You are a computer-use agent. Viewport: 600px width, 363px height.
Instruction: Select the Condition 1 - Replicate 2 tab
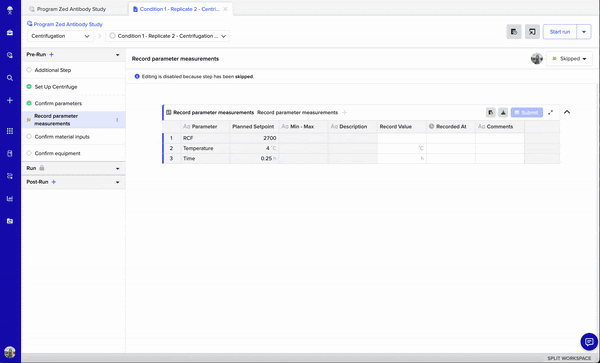179,9
